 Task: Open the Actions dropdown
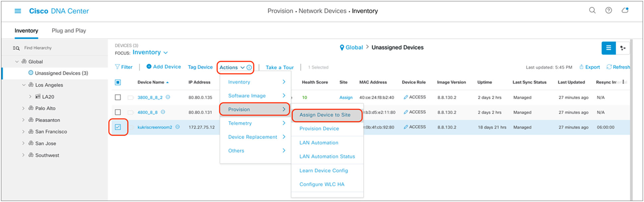point(232,68)
